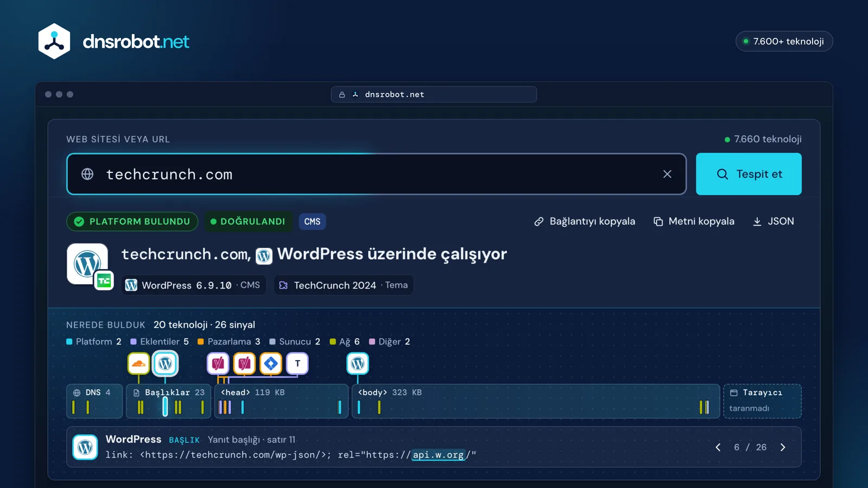The height and width of the screenshot is (488, 868).
Task: Click the PLATFORM BULUNDU badge
Action: point(132,221)
